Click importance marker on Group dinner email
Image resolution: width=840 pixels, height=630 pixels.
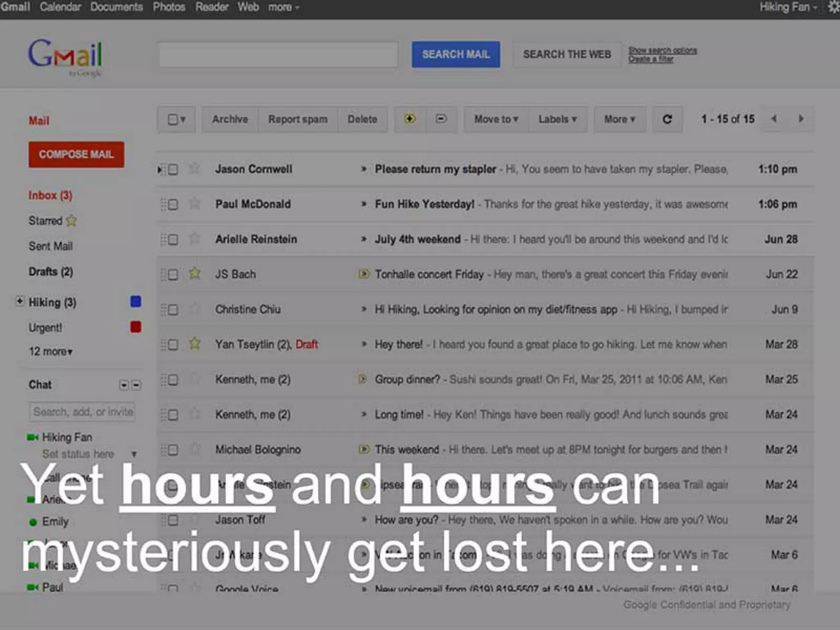point(362,379)
